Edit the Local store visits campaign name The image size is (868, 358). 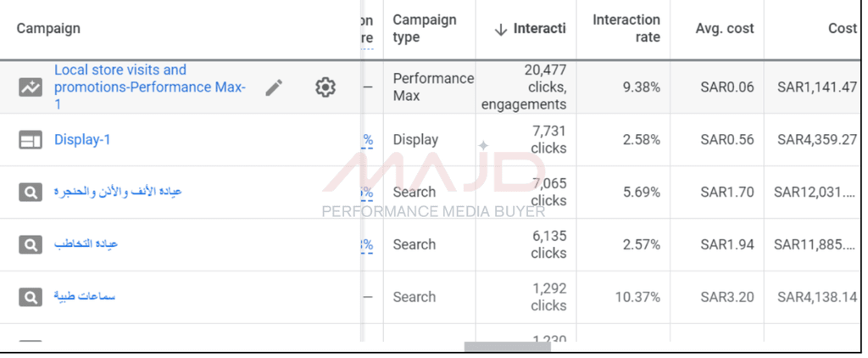tap(274, 87)
